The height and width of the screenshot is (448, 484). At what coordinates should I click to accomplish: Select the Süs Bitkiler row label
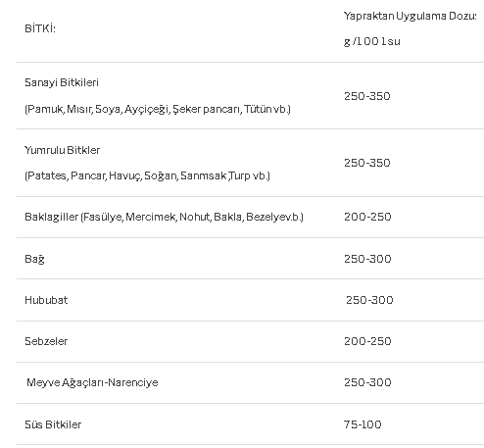[53, 424]
